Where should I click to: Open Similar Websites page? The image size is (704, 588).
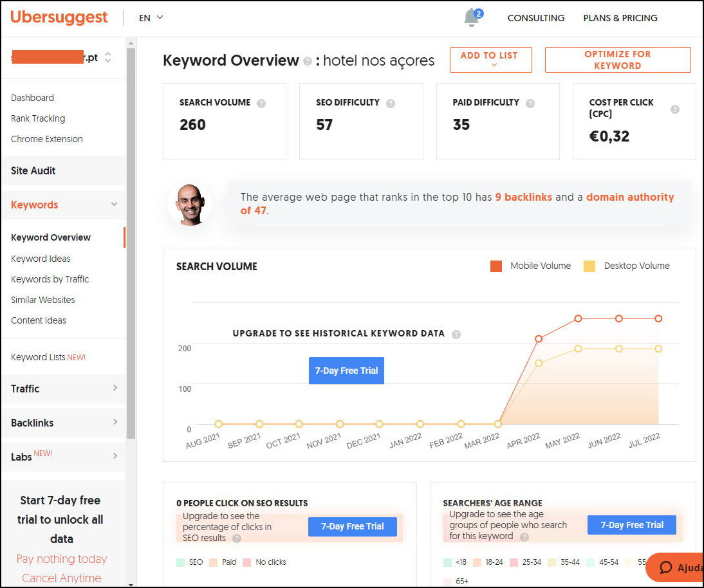(43, 300)
